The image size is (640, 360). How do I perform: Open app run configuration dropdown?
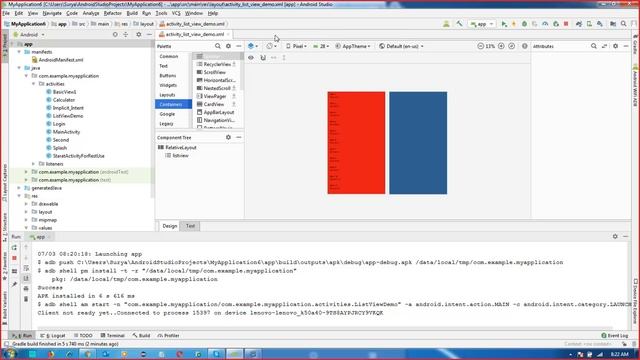[482, 24]
